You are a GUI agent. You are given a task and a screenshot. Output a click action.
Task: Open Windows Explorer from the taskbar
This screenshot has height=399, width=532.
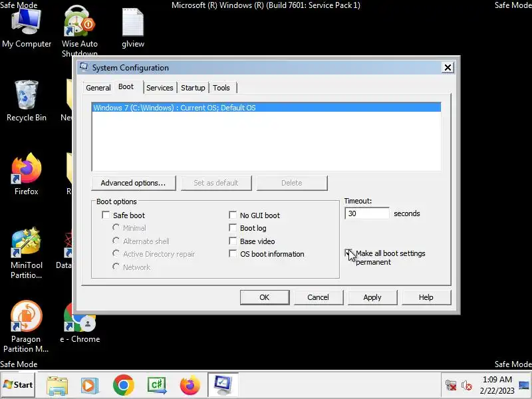[x=57, y=386]
